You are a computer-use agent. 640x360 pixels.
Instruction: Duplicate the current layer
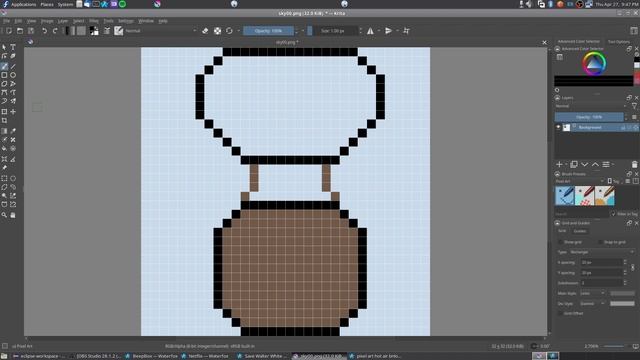coord(574,164)
